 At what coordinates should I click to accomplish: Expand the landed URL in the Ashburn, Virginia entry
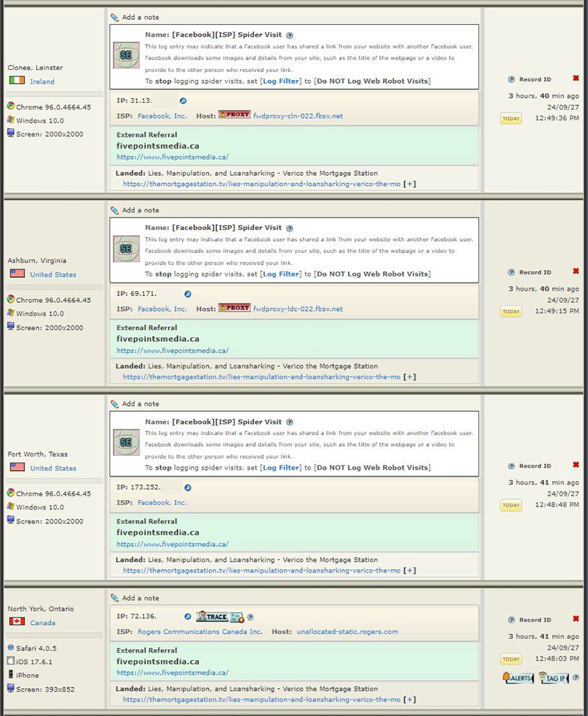tap(409, 377)
